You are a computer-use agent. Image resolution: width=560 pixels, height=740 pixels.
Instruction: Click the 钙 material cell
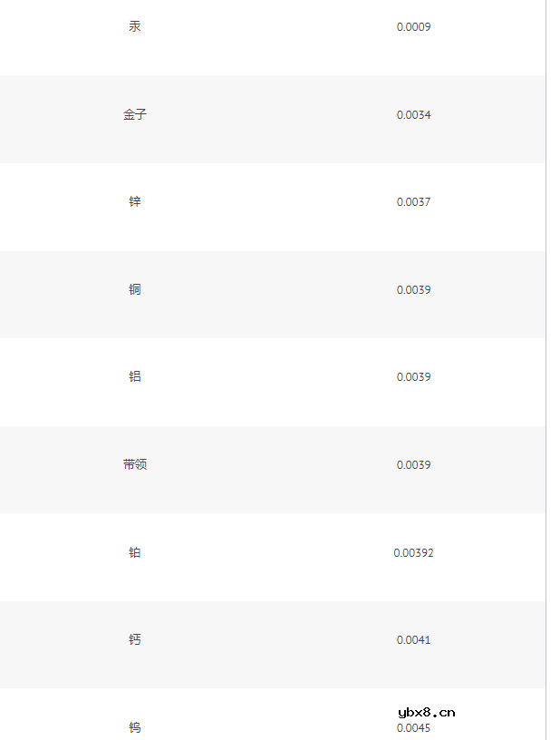135,640
